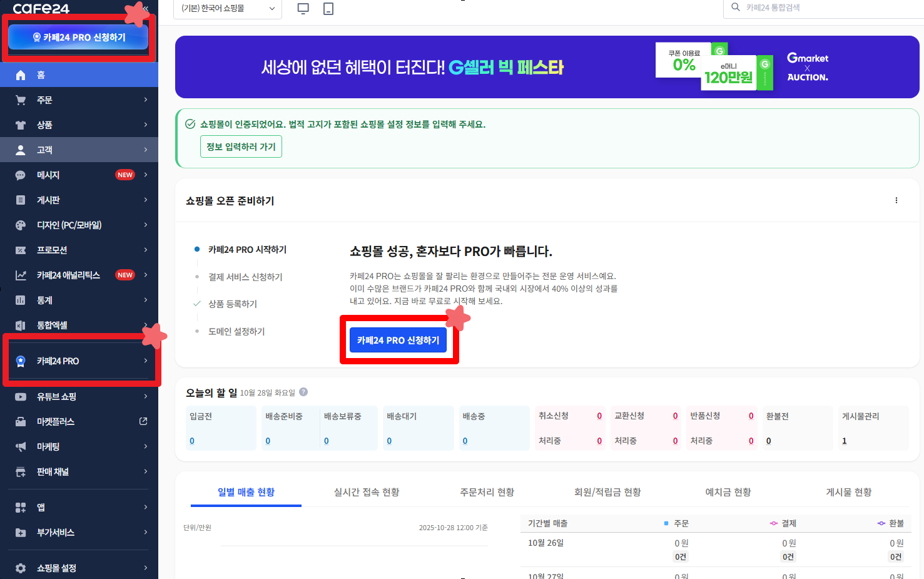Click the YouTube play icon for 유튜브 쇼핑

coord(21,397)
